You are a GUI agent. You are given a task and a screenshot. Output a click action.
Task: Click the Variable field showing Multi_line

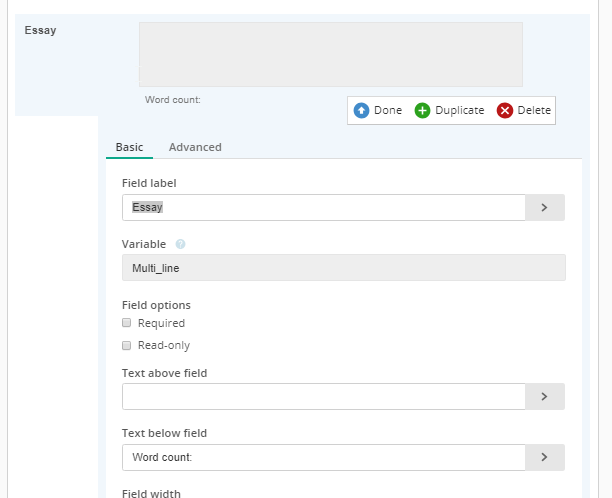(343, 268)
